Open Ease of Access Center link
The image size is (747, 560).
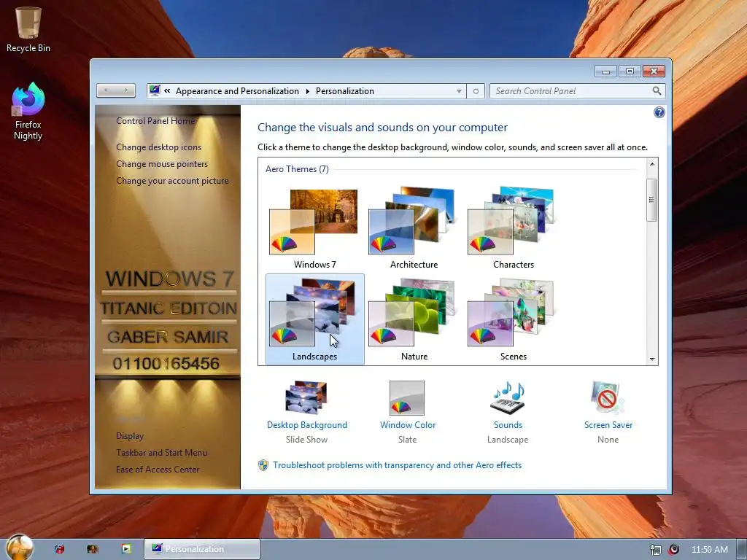point(158,469)
